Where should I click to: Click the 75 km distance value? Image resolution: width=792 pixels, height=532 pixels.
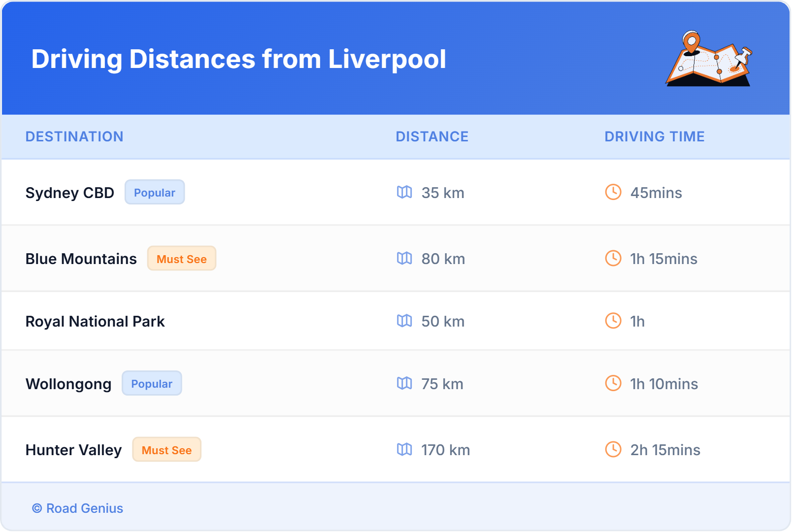pos(442,384)
